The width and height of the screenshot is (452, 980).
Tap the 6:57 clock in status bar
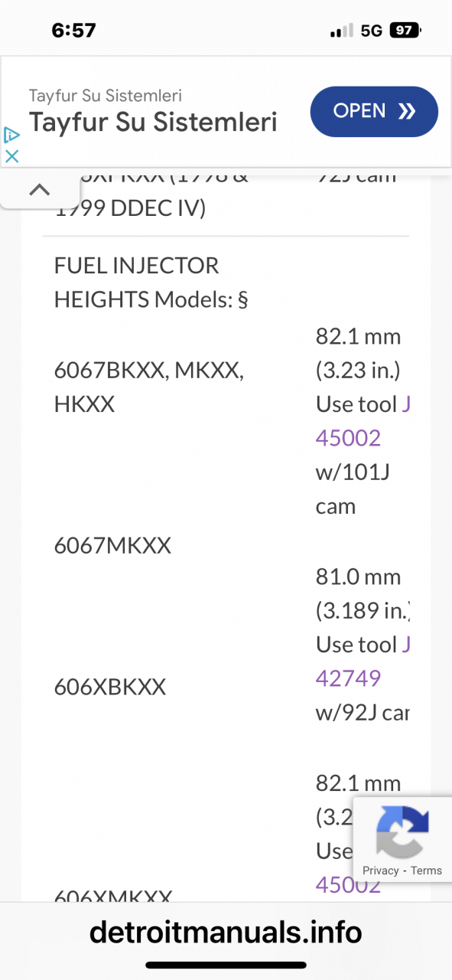(x=73, y=31)
